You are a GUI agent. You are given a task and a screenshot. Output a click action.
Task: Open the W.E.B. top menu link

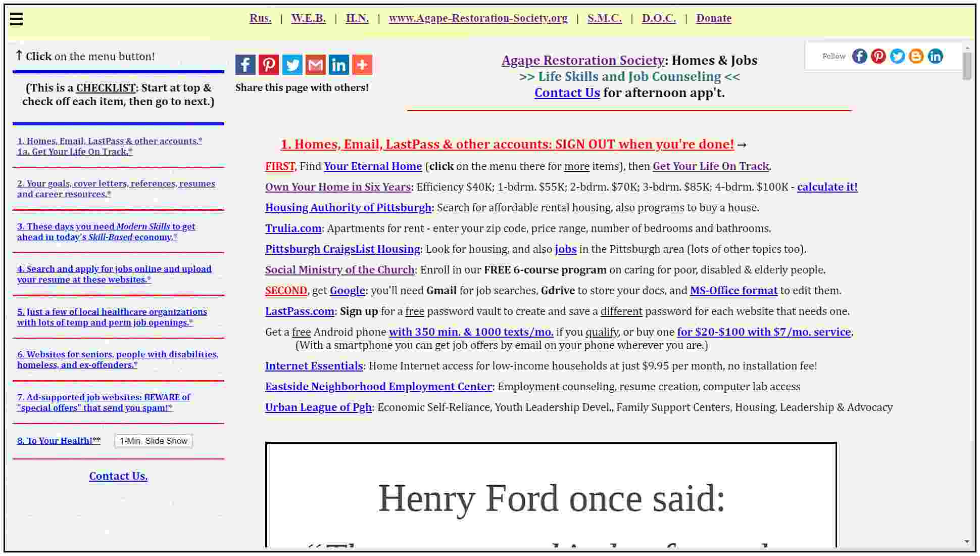tap(308, 18)
